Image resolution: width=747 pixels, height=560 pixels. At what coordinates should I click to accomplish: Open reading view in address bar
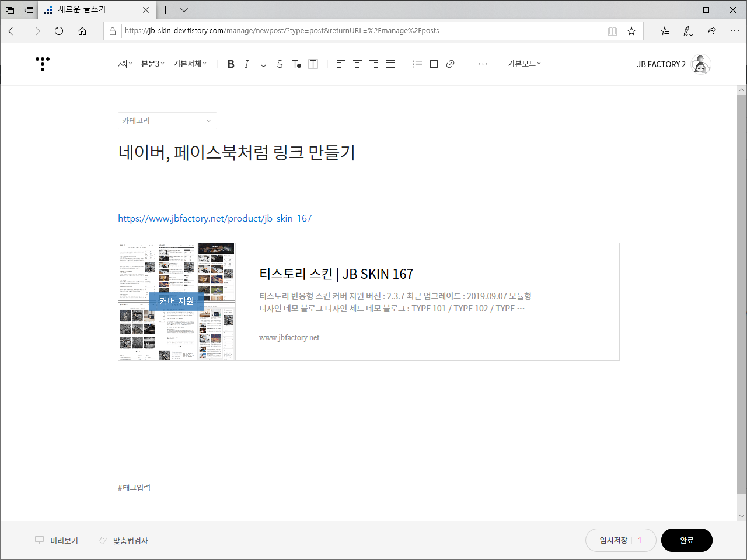tap(612, 31)
